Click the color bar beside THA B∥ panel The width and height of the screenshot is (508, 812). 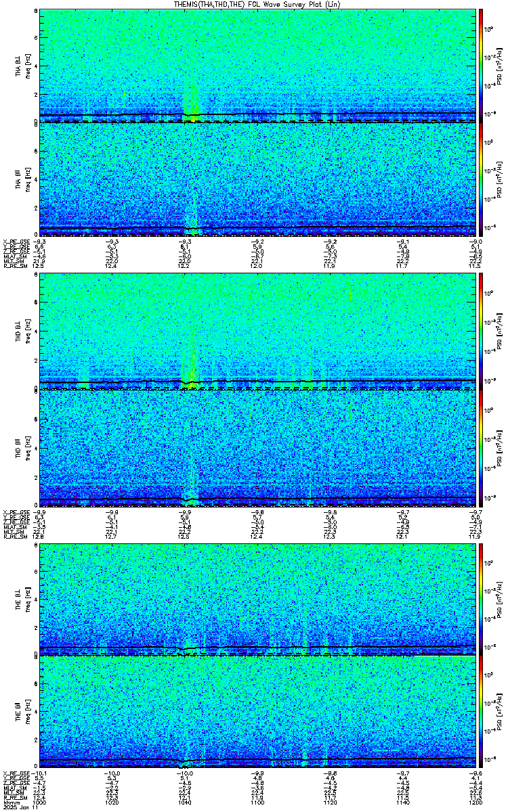481,179
